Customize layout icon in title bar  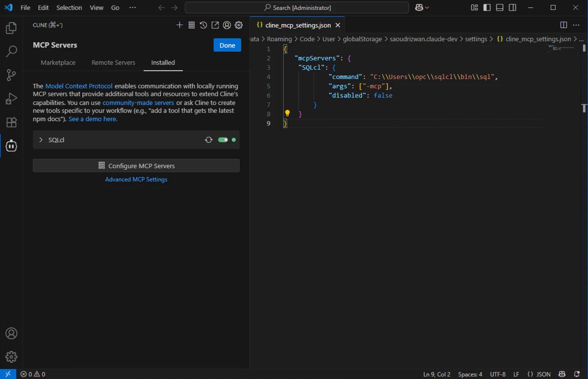coord(474,7)
